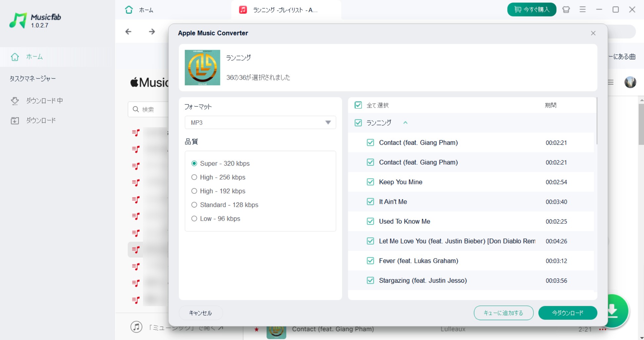This screenshot has width=644, height=340.
Task: Open the ホーム sidebar item
Action: click(x=58, y=57)
